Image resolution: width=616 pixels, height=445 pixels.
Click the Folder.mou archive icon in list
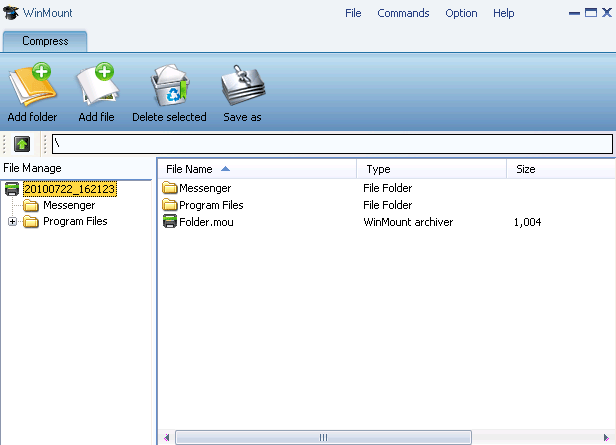click(x=170, y=222)
